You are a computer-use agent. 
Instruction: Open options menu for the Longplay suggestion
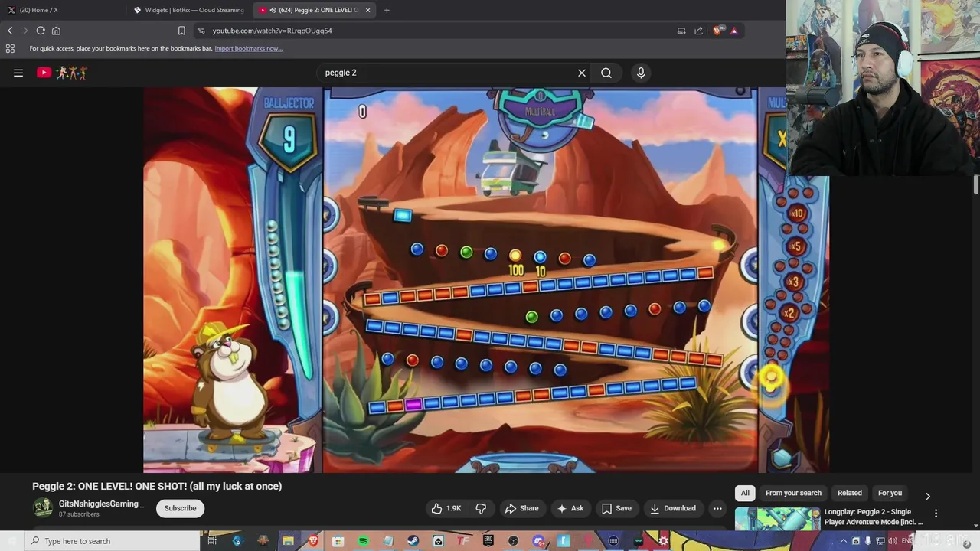pyautogui.click(x=936, y=514)
